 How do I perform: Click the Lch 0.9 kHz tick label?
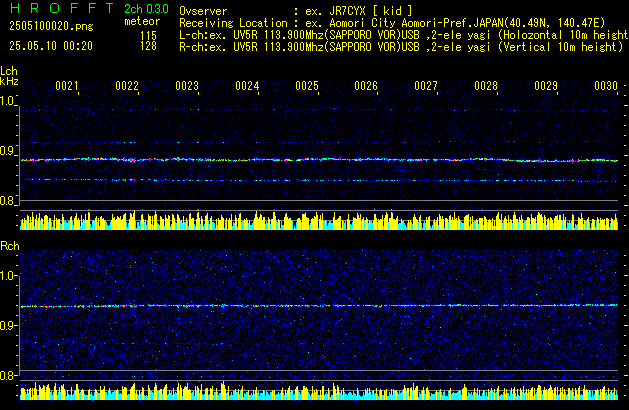7,151
